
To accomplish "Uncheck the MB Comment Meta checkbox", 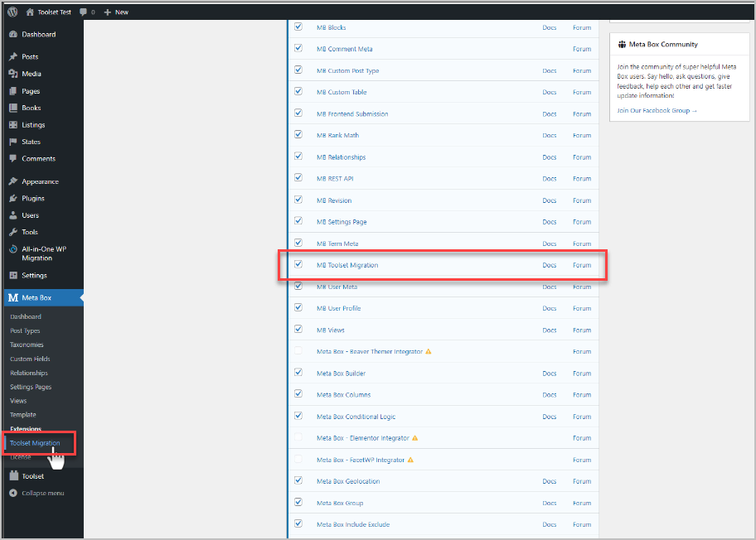I will (x=298, y=48).
